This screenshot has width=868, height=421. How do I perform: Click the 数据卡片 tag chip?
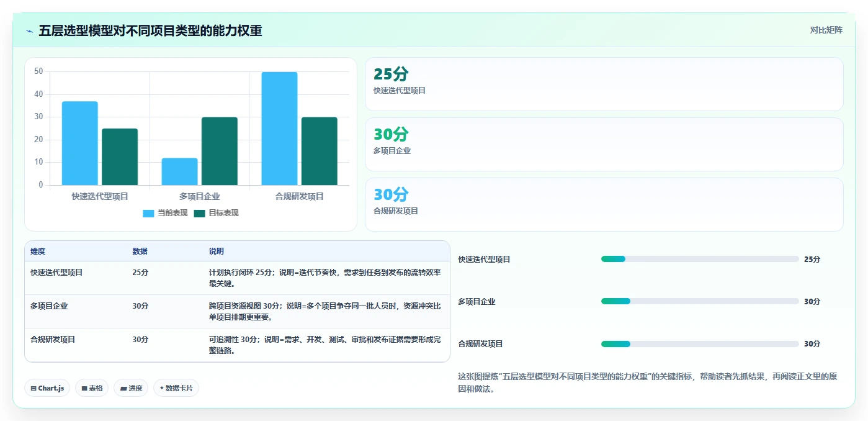[176, 388]
